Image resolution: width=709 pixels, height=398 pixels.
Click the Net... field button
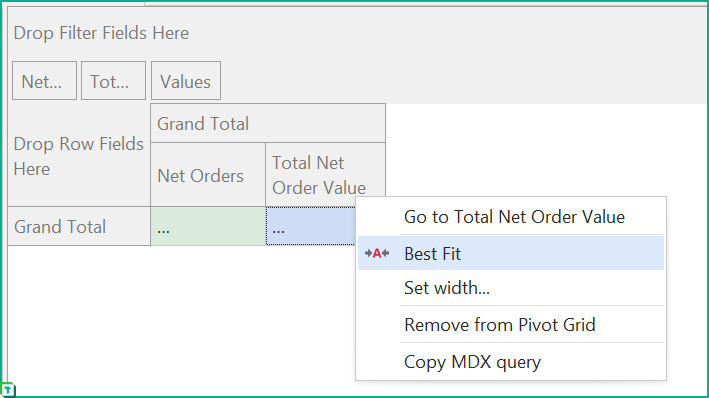point(44,81)
